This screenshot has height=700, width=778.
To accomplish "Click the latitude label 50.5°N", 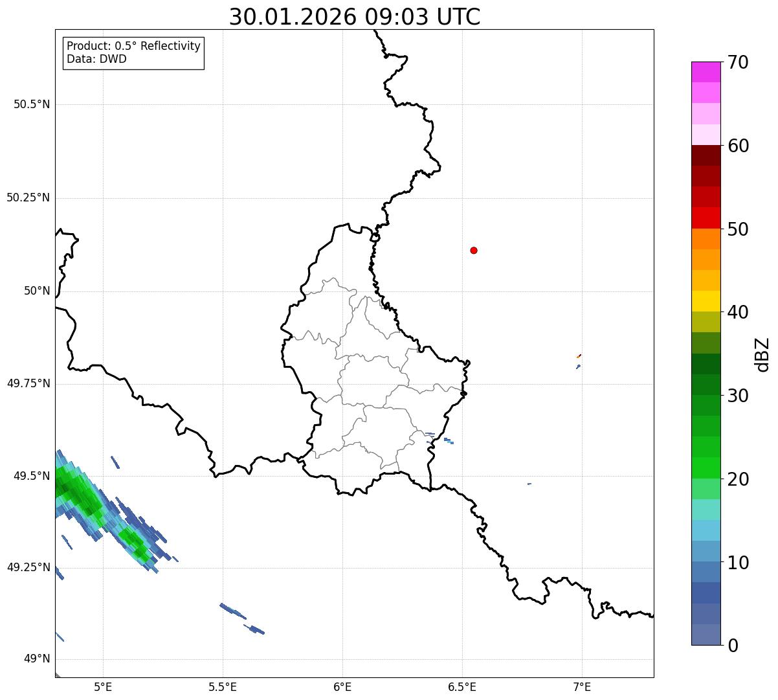I will (x=32, y=104).
